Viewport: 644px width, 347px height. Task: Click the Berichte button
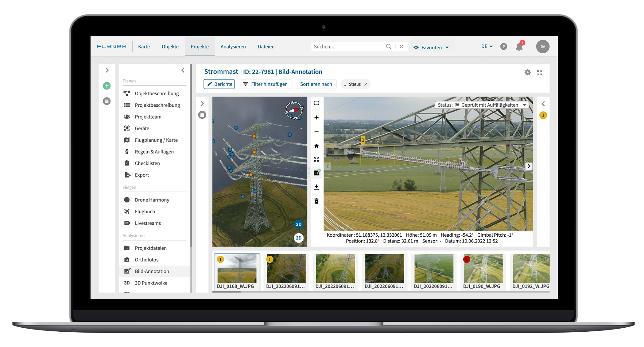pyautogui.click(x=219, y=84)
